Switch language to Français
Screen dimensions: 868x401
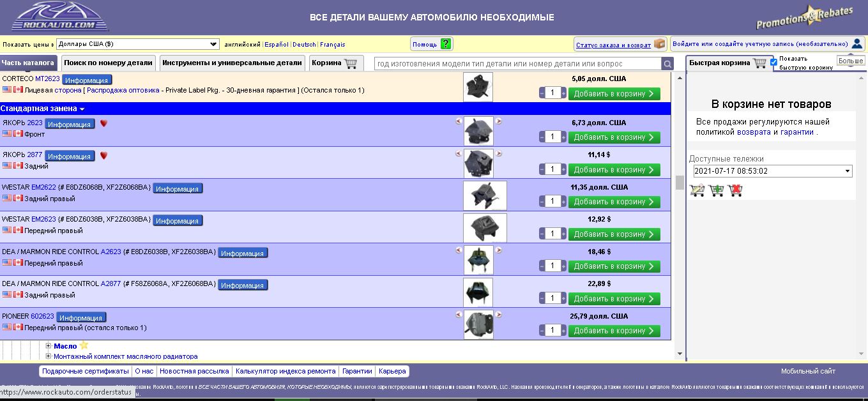click(333, 45)
